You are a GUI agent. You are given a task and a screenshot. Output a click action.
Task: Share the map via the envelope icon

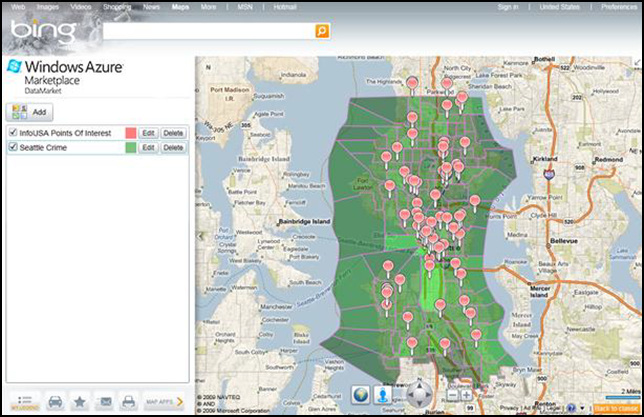tap(105, 401)
